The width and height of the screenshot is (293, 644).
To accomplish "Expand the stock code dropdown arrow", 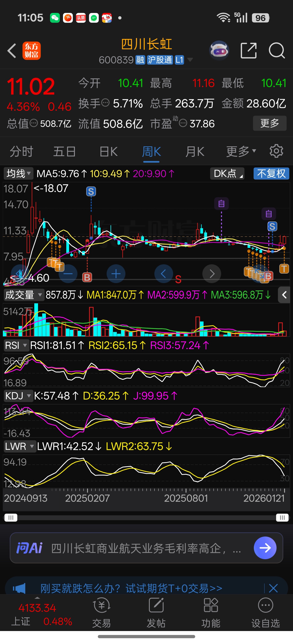I will 190,60.
